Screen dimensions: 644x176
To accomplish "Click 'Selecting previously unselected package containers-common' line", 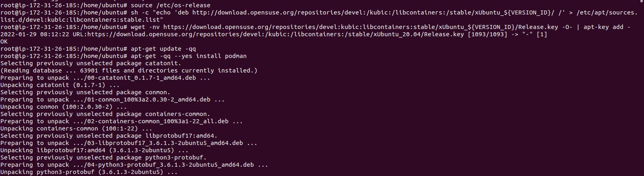I will coord(105,114).
